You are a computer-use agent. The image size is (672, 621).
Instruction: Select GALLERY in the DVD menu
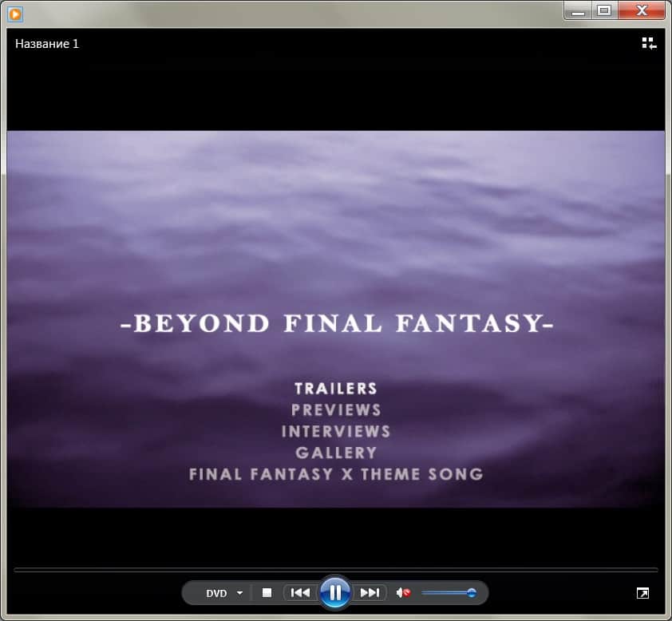tap(336, 453)
